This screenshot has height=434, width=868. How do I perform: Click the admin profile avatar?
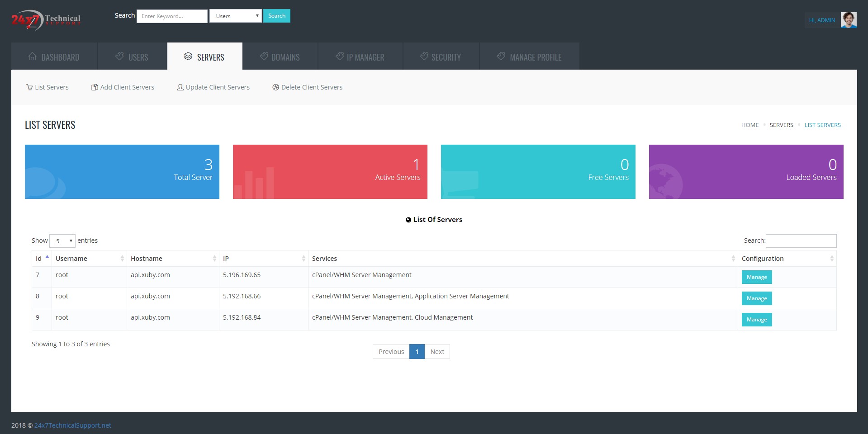pyautogui.click(x=848, y=20)
